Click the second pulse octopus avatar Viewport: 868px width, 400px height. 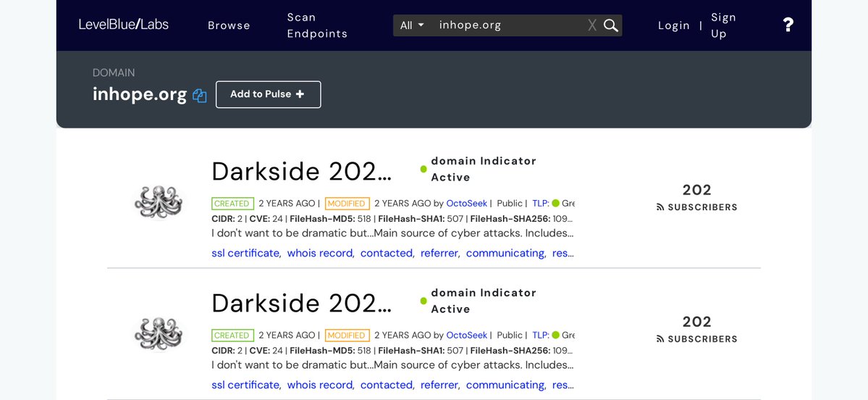tap(159, 334)
